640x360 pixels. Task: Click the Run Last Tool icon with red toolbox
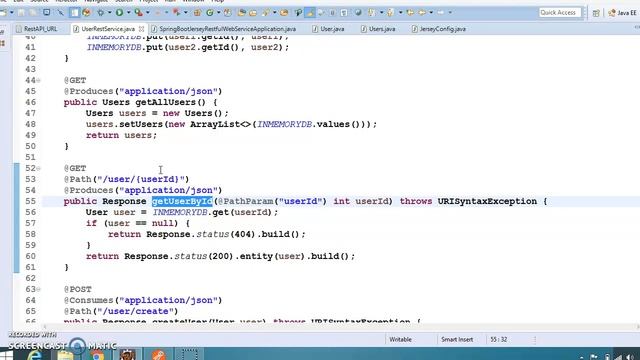(139, 13)
